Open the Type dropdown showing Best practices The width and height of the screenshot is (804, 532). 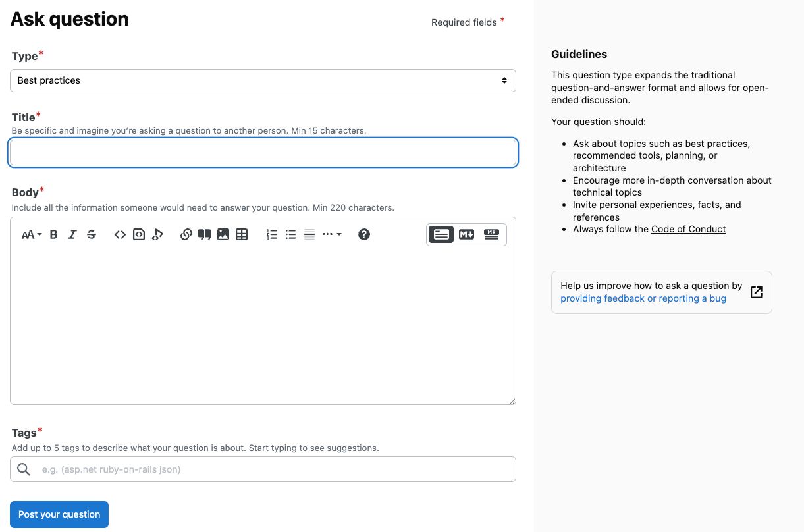coord(263,80)
